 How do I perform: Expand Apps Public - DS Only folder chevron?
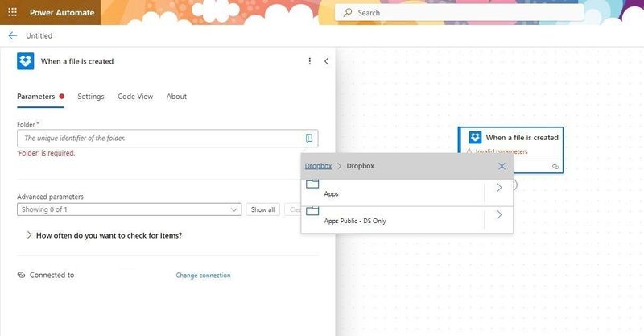[x=499, y=214]
